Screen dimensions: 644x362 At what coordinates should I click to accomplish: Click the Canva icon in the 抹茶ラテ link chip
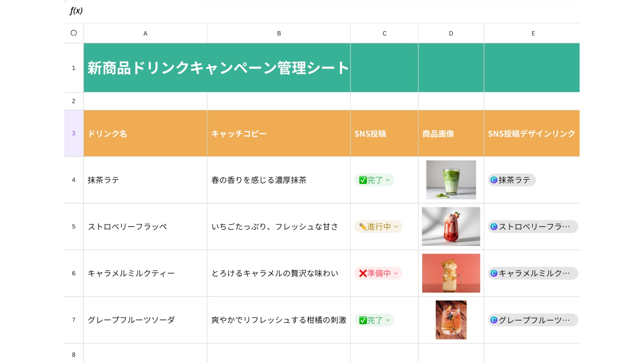[x=494, y=180]
